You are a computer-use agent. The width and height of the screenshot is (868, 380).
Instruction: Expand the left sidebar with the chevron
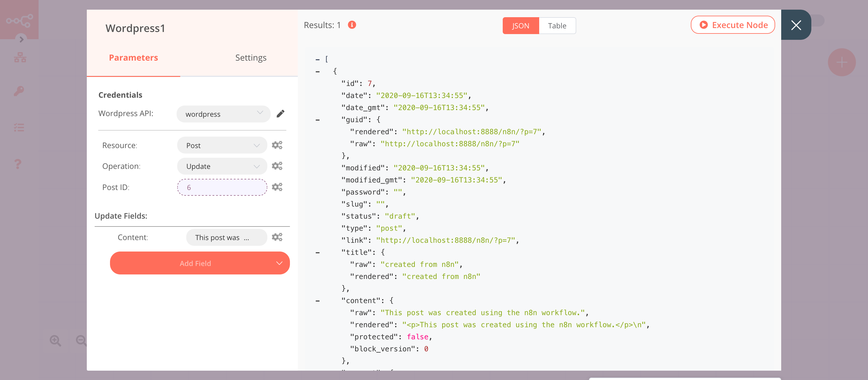pos(22,40)
